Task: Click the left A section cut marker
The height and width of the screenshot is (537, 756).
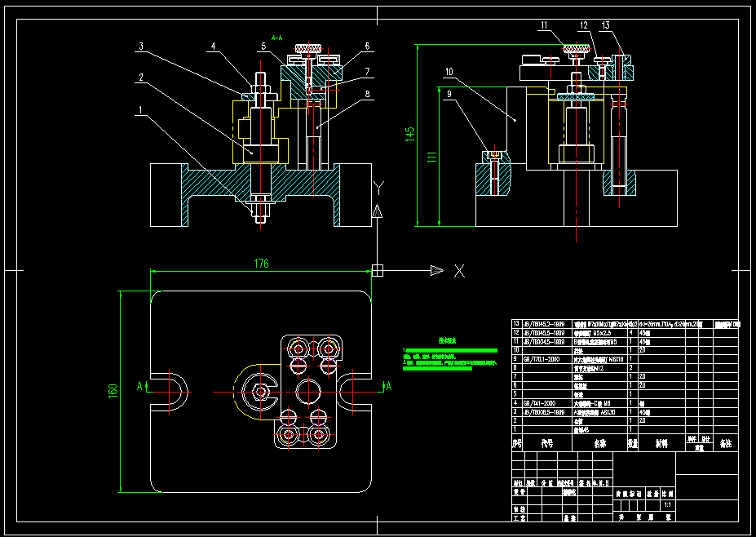Action: coord(140,386)
